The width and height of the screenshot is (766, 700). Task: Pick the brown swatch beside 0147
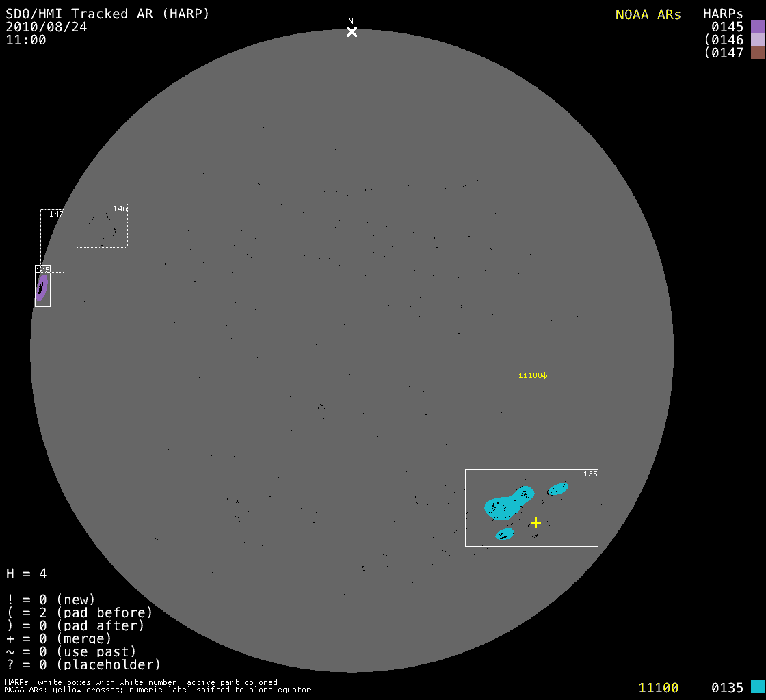pyautogui.click(x=757, y=53)
